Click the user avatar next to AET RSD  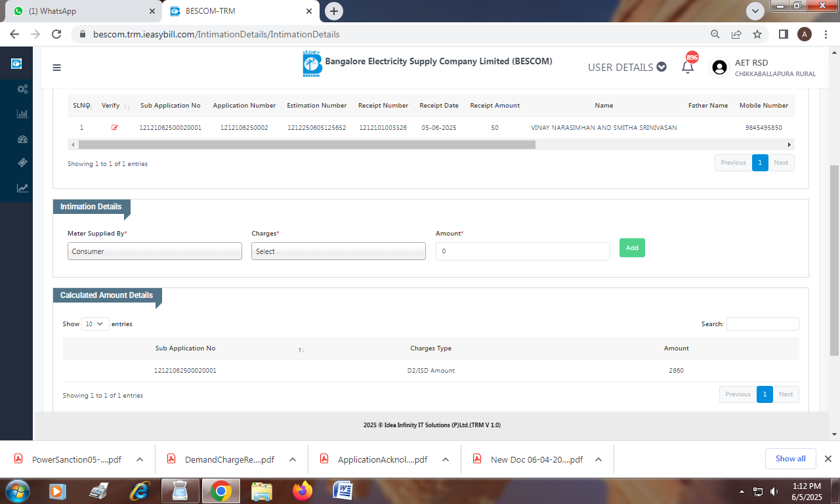click(x=720, y=68)
